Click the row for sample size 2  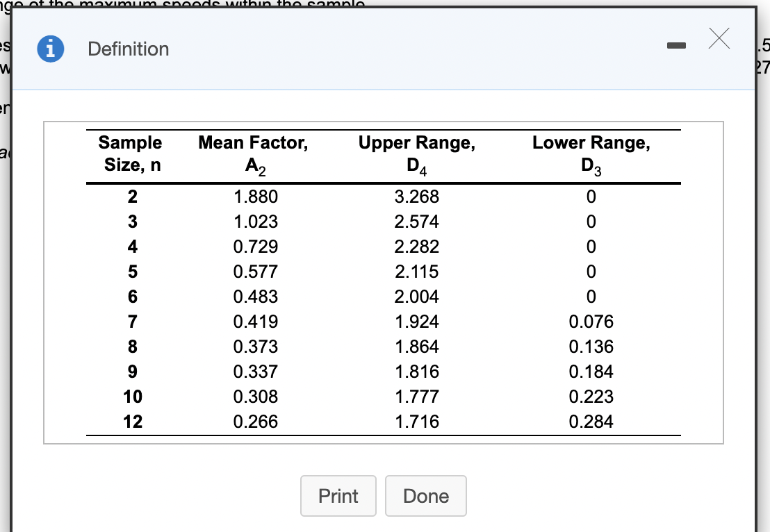[x=132, y=197]
